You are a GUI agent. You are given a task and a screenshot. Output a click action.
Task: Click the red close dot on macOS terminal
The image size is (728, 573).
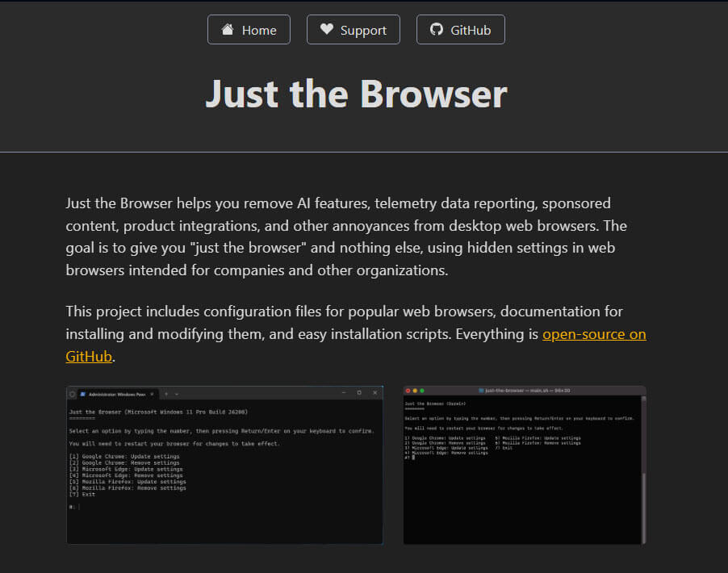click(408, 391)
